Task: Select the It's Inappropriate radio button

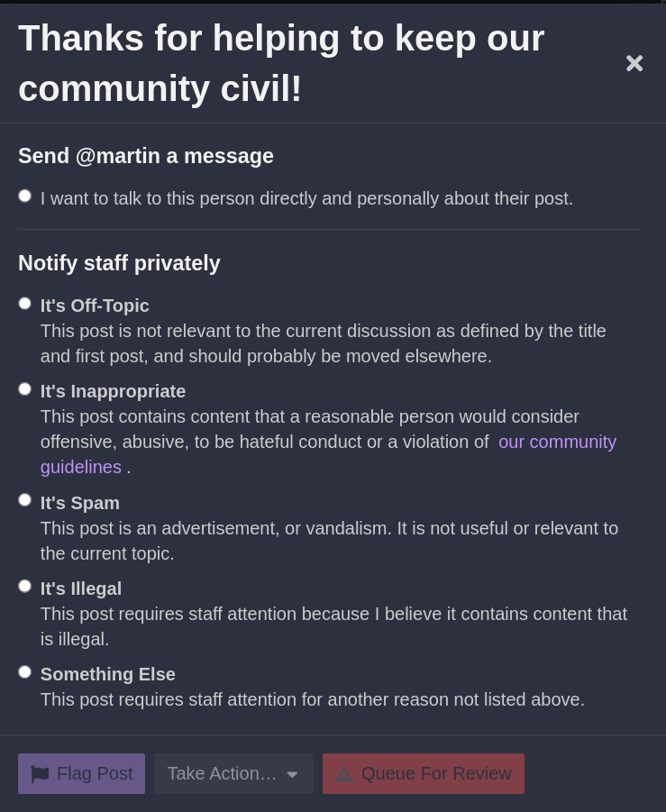Action: point(25,389)
